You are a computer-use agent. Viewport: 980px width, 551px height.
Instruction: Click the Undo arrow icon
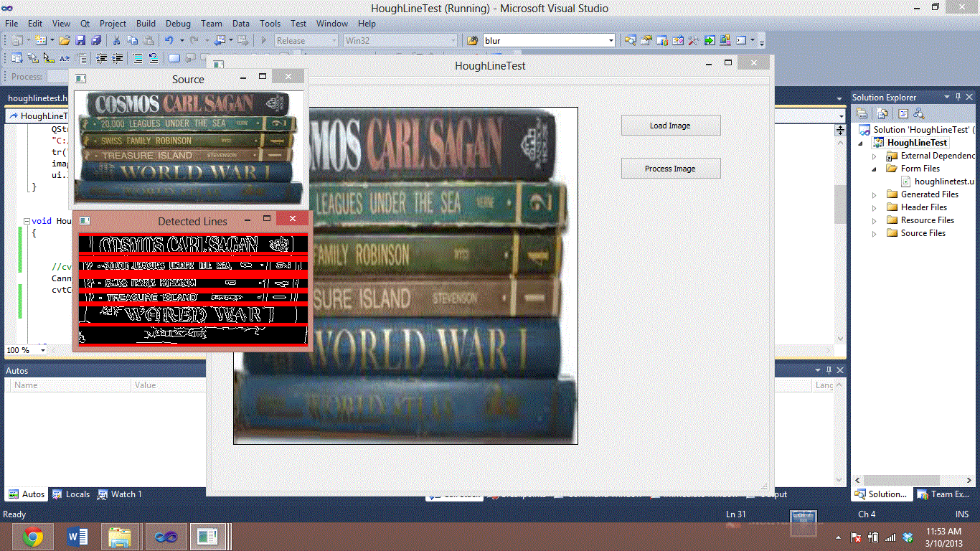tap(169, 41)
